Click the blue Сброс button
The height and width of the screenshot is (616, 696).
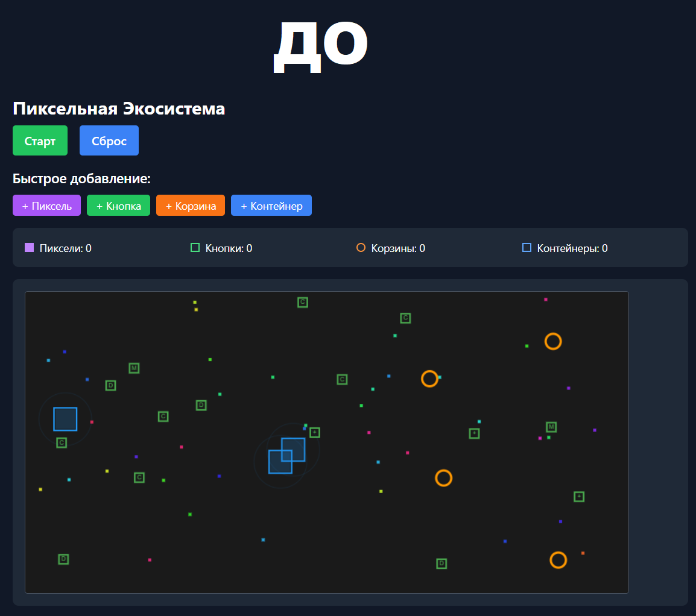109,141
